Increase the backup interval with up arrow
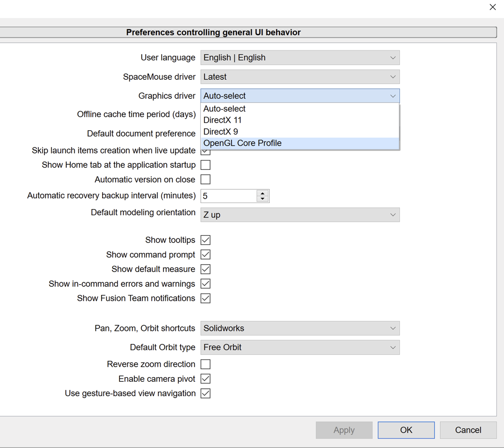504x448 pixels. 263,193
